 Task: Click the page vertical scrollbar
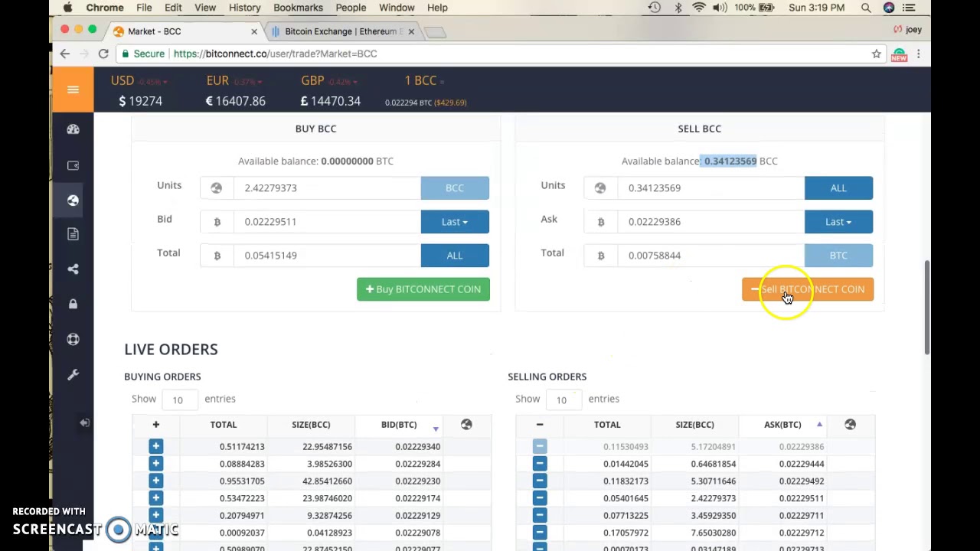(927, 306)
